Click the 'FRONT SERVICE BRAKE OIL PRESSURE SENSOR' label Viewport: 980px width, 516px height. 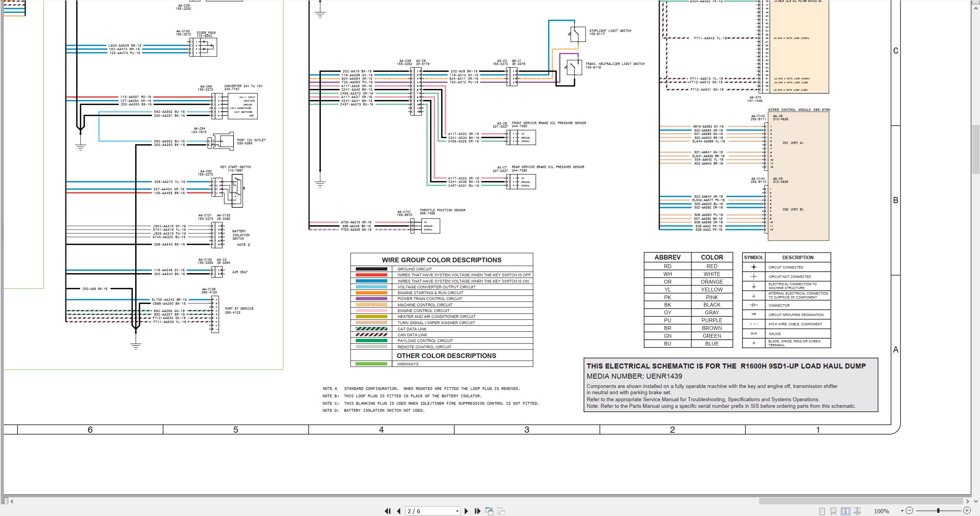point(549,123)
